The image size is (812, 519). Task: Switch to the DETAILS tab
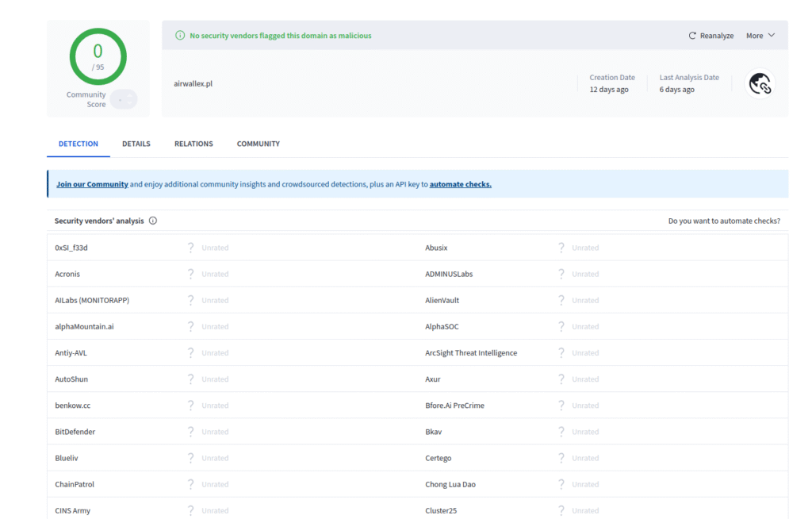click(x=136, y=144)
